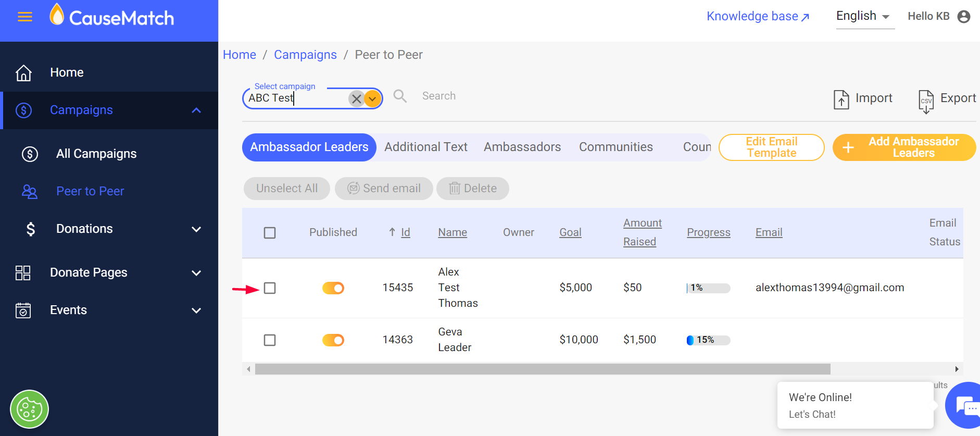Click the 15% progress bar for Geva Leader
Screen dimensions: 980x436
click(x=708, y=340)
